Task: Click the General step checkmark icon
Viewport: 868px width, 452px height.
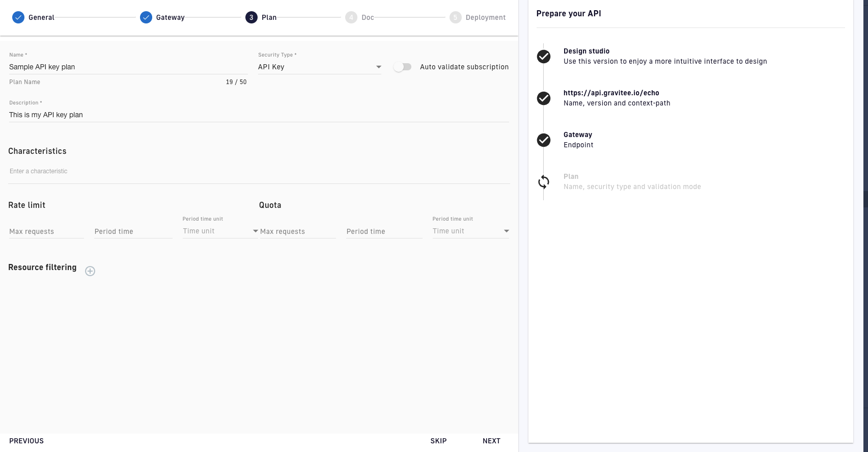Action: [18, 17]
